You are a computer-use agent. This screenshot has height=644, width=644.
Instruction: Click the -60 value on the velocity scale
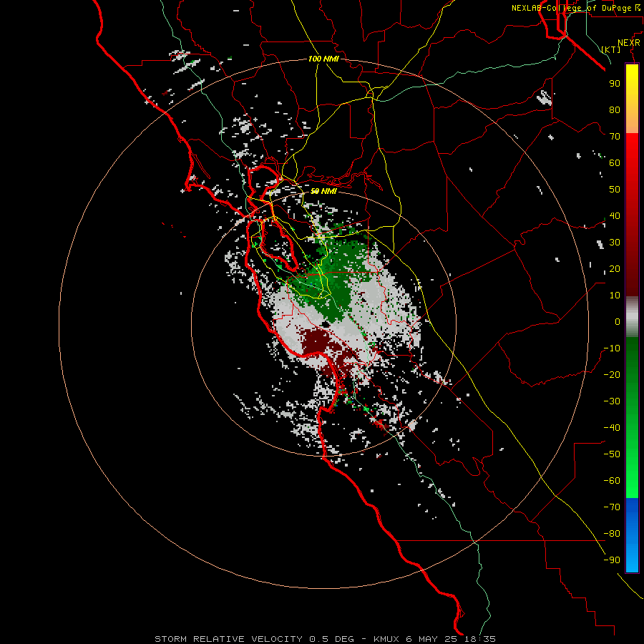click(x=612, y=481)
